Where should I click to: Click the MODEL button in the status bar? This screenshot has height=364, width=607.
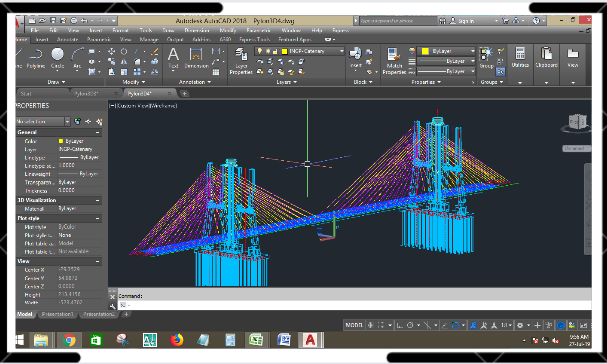354,325
